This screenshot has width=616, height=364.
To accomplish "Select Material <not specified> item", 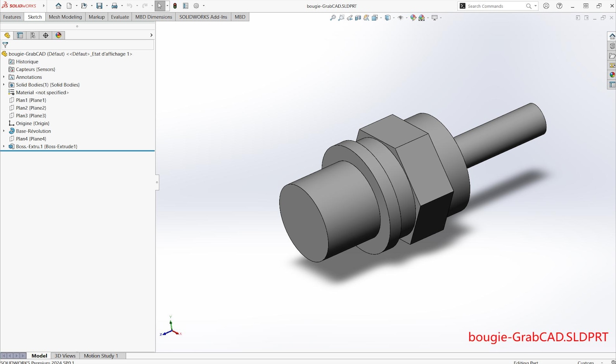I will tap(42, 93).
